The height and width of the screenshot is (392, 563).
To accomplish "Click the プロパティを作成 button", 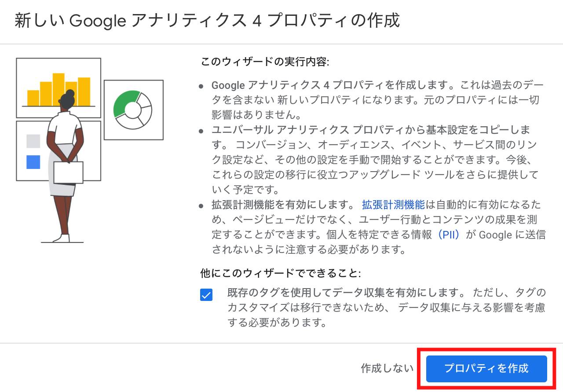I will (486, 369).
